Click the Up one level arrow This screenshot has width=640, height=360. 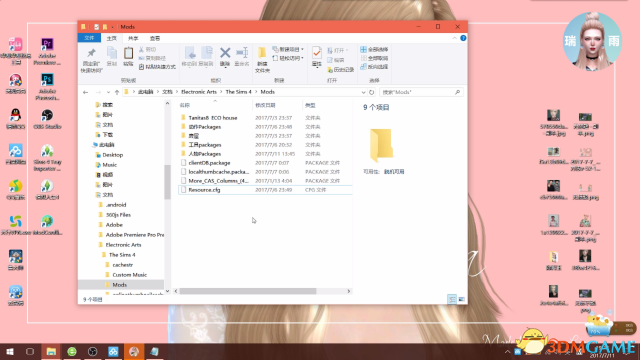pyautogui.click(x=117, y=92)
